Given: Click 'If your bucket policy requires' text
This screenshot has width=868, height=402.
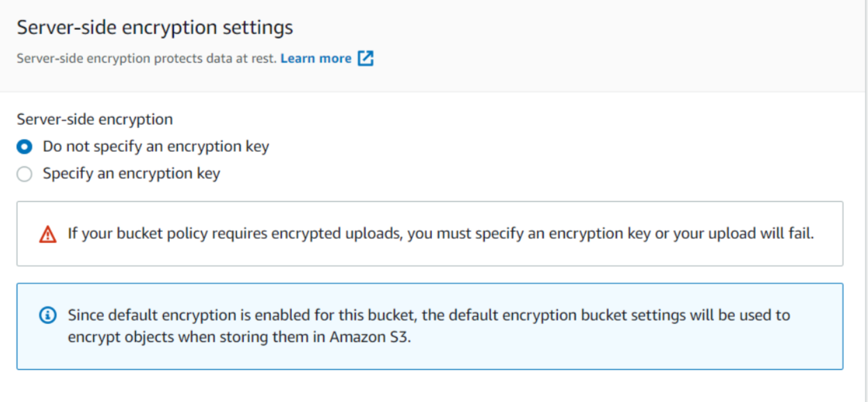Looking at the screenshot, I should click(160, 233).
